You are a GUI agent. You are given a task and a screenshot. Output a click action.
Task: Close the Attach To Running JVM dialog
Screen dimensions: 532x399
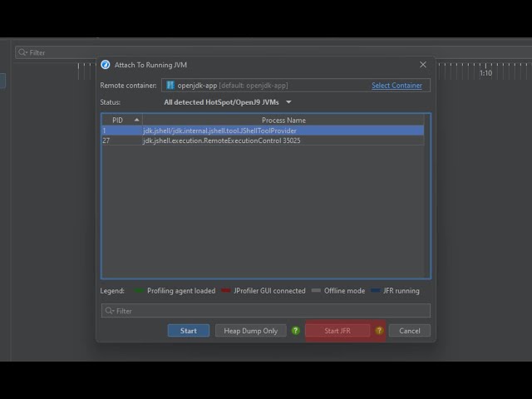pos(423,65)
